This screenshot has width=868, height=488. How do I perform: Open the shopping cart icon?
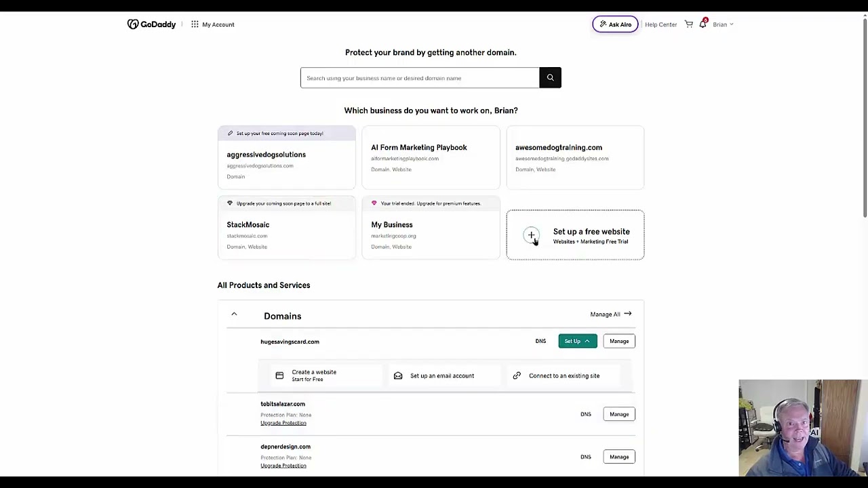coord(688,24)
